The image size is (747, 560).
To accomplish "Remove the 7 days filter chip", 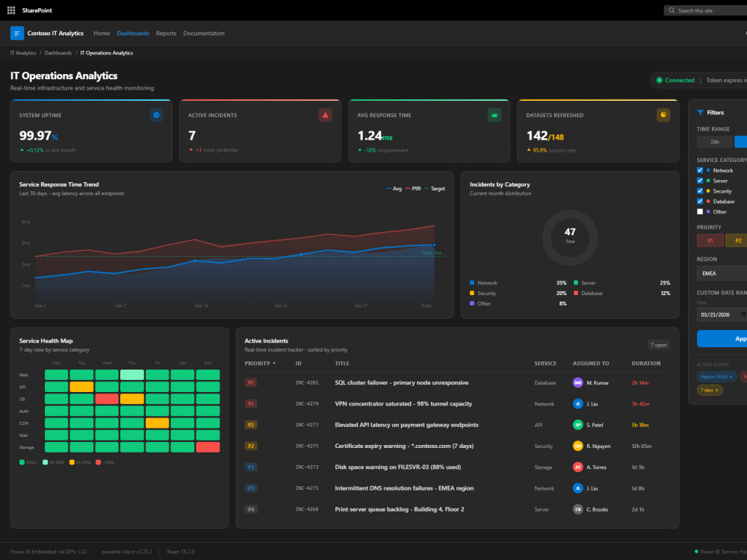I will (x=716, y=390).
